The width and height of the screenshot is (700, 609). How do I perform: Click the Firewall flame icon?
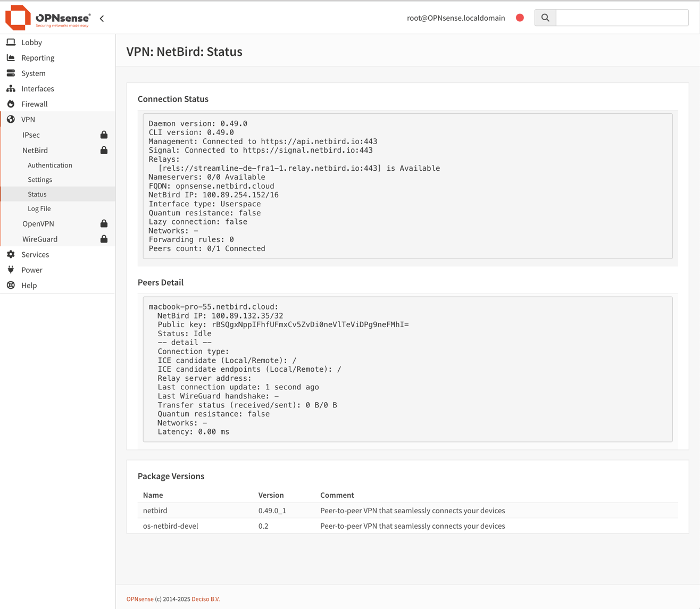point(11,104)
